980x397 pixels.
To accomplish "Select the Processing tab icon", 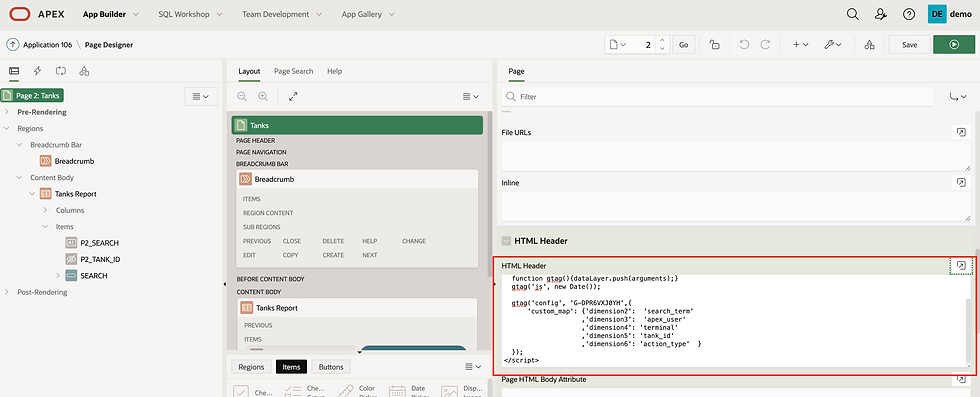I will click(61, 71).
